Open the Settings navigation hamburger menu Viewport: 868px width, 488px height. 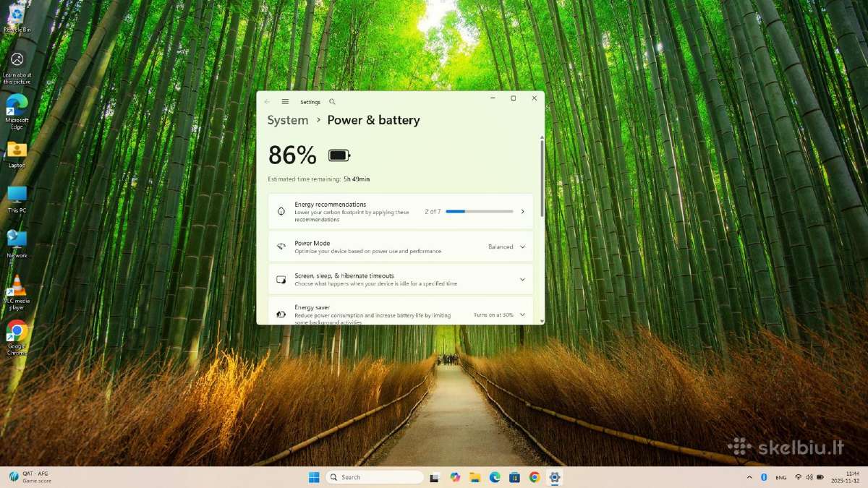pyautogui.click(x=285, y=102)
